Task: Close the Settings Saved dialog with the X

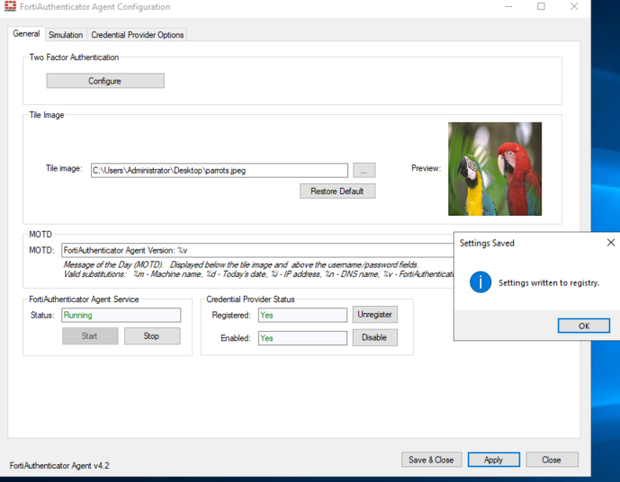Action: click(611, 242)
